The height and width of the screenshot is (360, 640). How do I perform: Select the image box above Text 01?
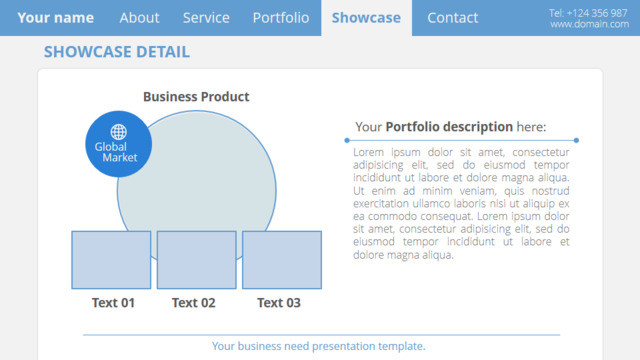click(x=111, y=260)
